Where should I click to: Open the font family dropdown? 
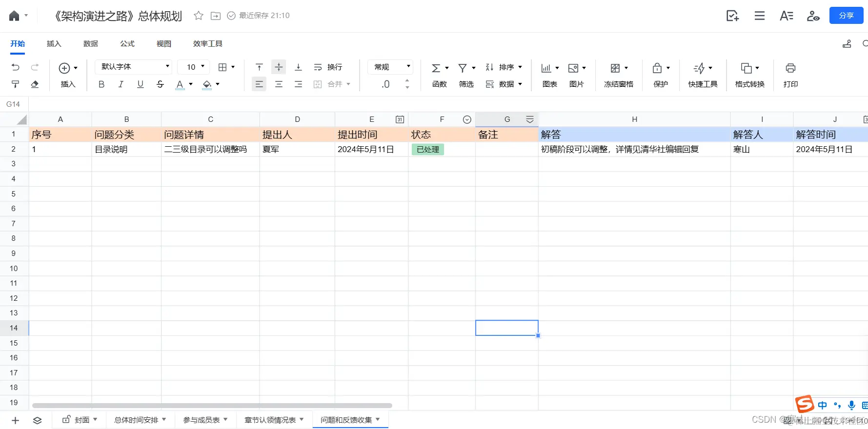(x=134, y=67)
